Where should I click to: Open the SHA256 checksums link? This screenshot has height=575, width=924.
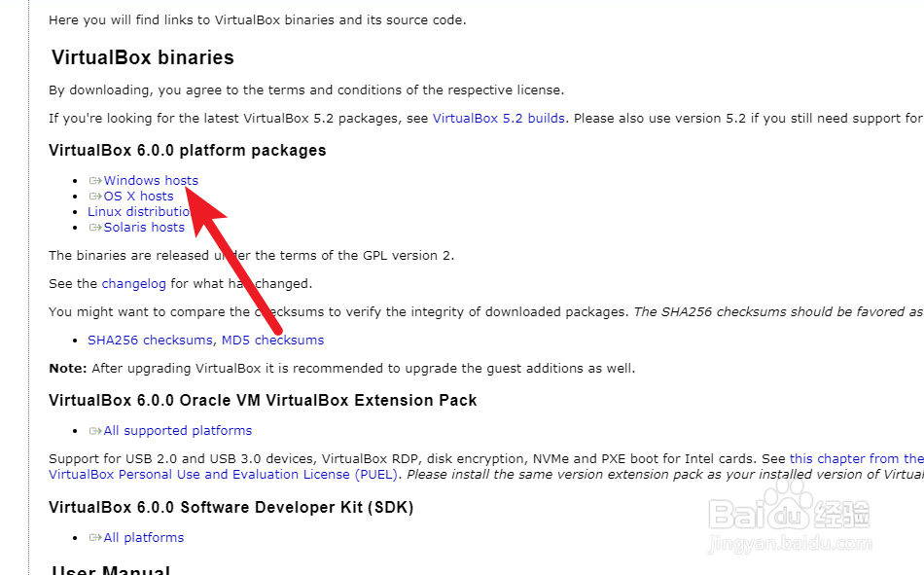(x=150, y=341)
